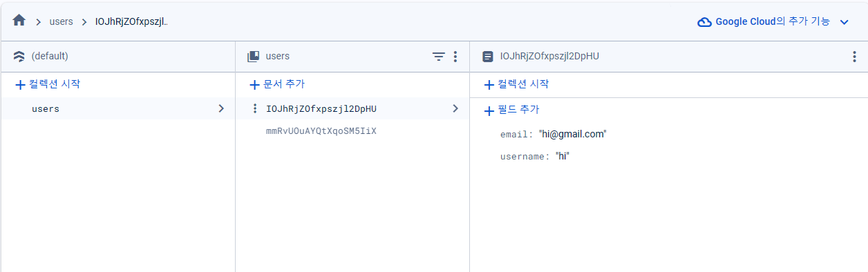The image size is (868, 272).
Task: Go to the home root icon in breadcrumb
Action: tap(19, 21)
